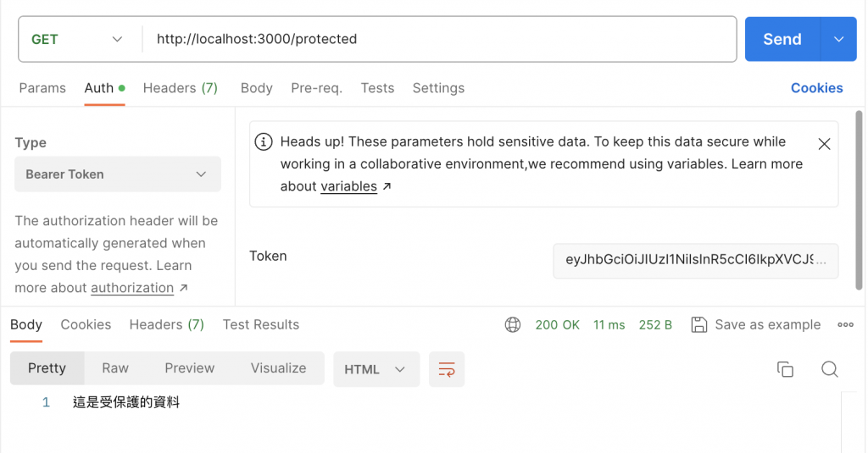Select the Raw response view
This screenshot has height=453, width=868.
click(x=115, y=368)
